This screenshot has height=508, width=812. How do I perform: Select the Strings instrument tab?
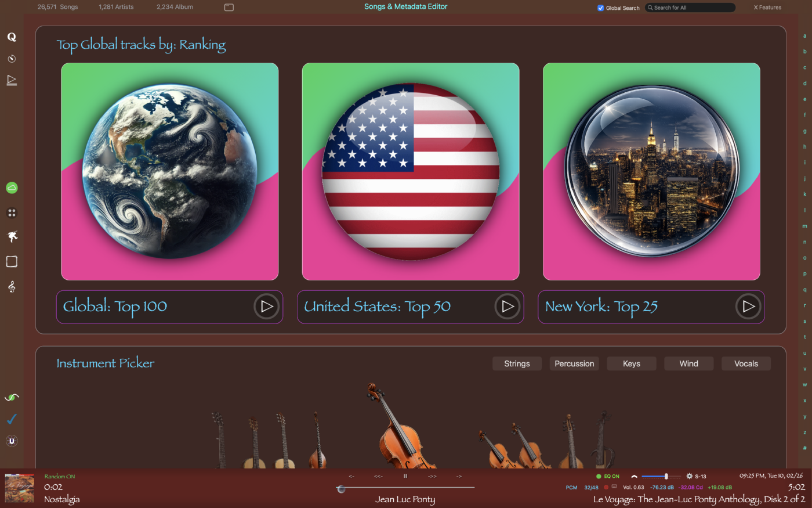pos(517,363)
